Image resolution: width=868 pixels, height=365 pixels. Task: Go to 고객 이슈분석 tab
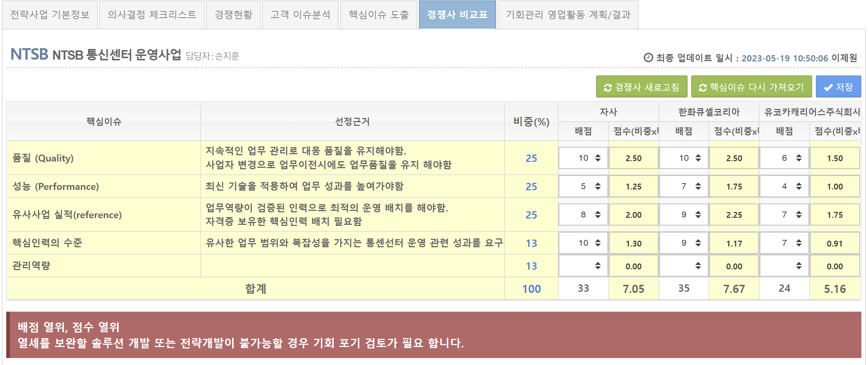(300, 15)
